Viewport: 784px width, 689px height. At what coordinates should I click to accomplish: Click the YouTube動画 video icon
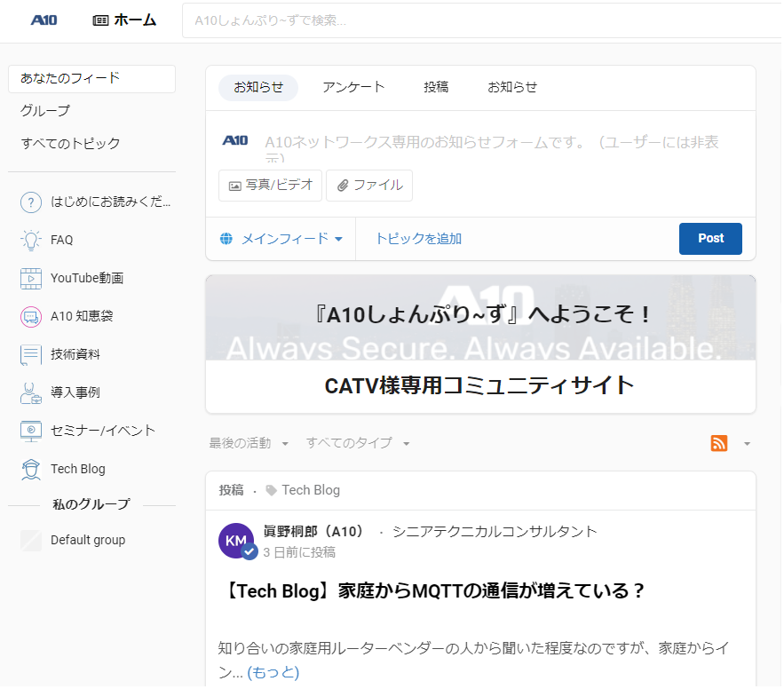(x=31, y=279)
